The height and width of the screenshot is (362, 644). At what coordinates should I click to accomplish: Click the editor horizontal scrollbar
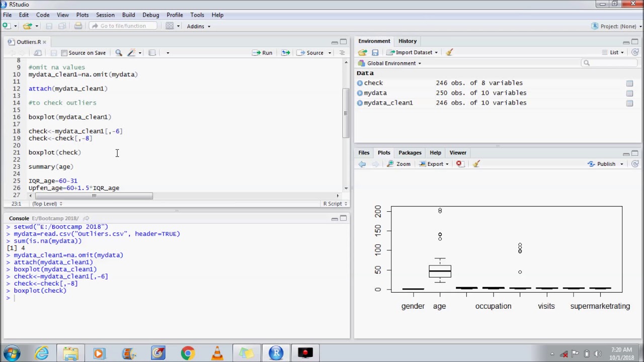coord(94,196)
